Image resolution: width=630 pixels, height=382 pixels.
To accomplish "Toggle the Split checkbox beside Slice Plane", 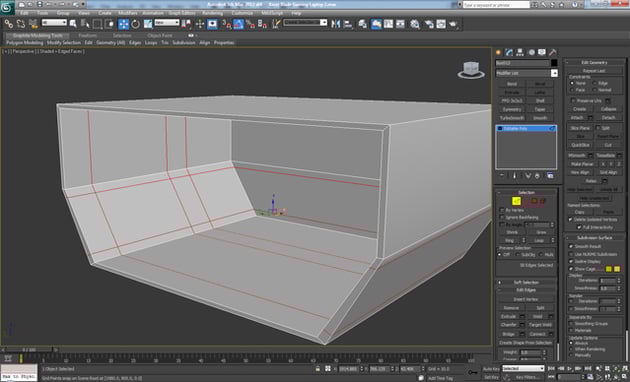I will tap(598, 128).
